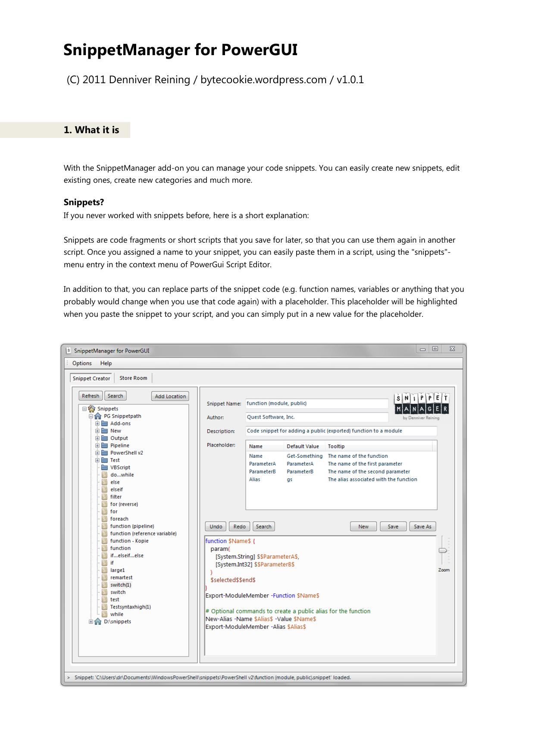Expand the D:\snippets location node
Screen dimensions: 535x756
(x=91, y=622)
